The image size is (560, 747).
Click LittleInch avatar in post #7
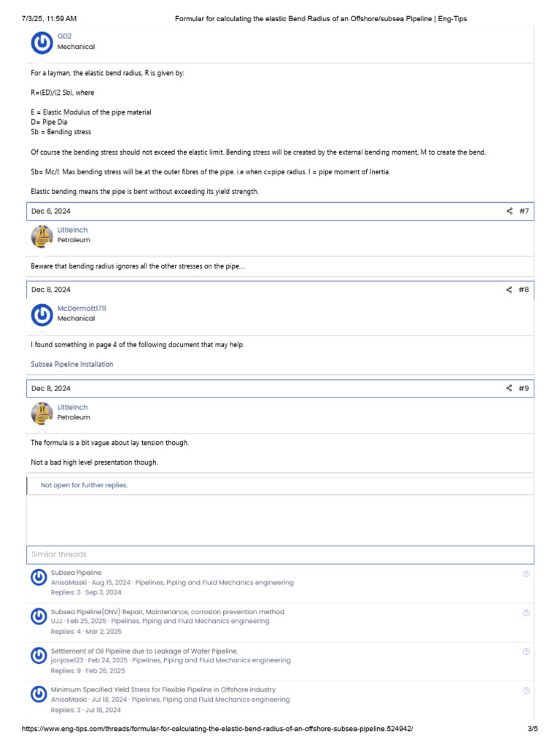[42, 236]
